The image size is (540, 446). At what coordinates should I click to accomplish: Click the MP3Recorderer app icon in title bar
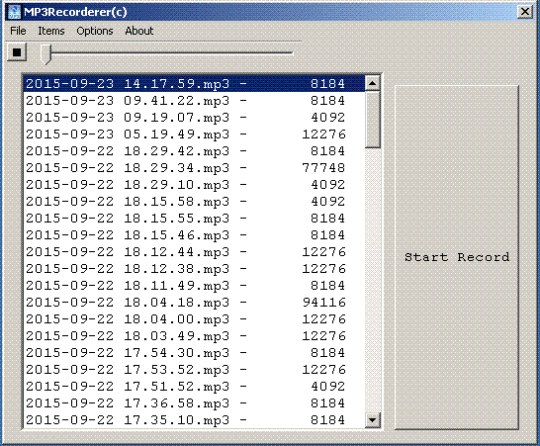[14, 12]
